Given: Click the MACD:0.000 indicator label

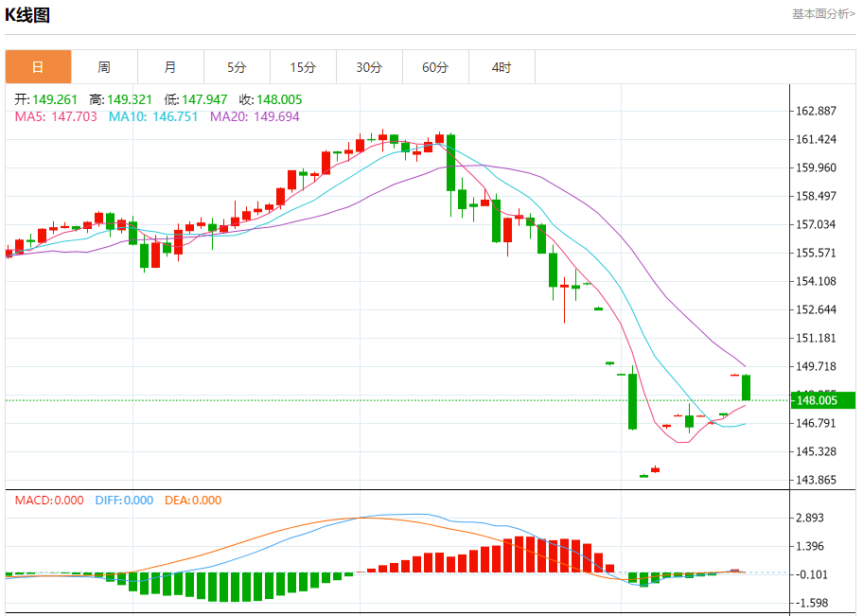Looking at the screenshot, I should (x=49, y=501).
